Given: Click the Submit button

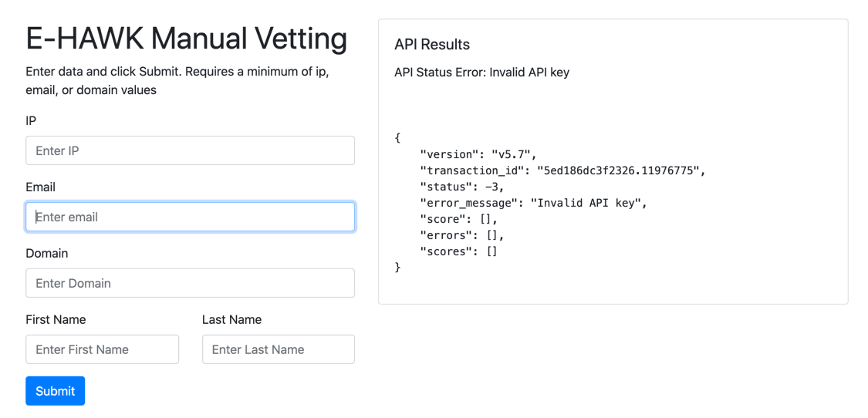Looking at the screenshot, I should pyautogui.click(x=56, y=391).
